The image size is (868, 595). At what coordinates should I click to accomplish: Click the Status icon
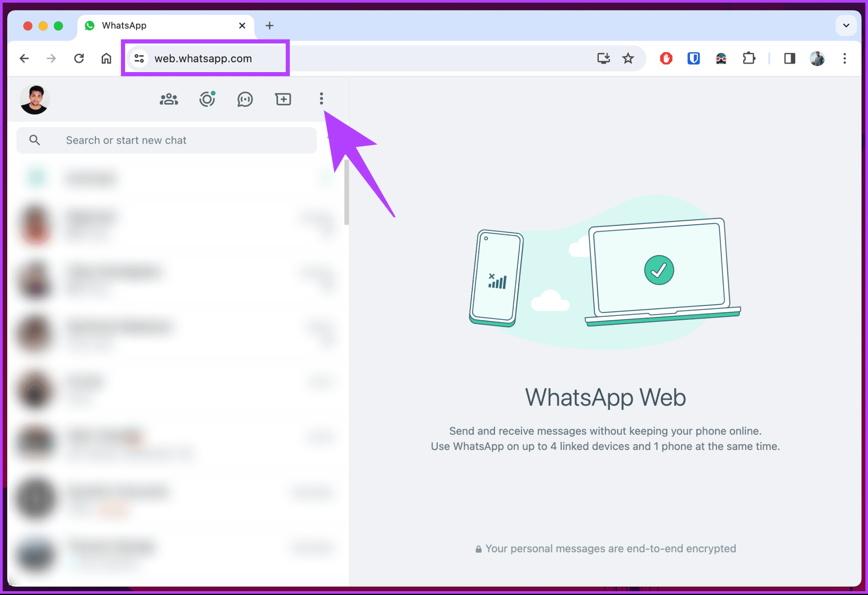[x=208, y=100]
